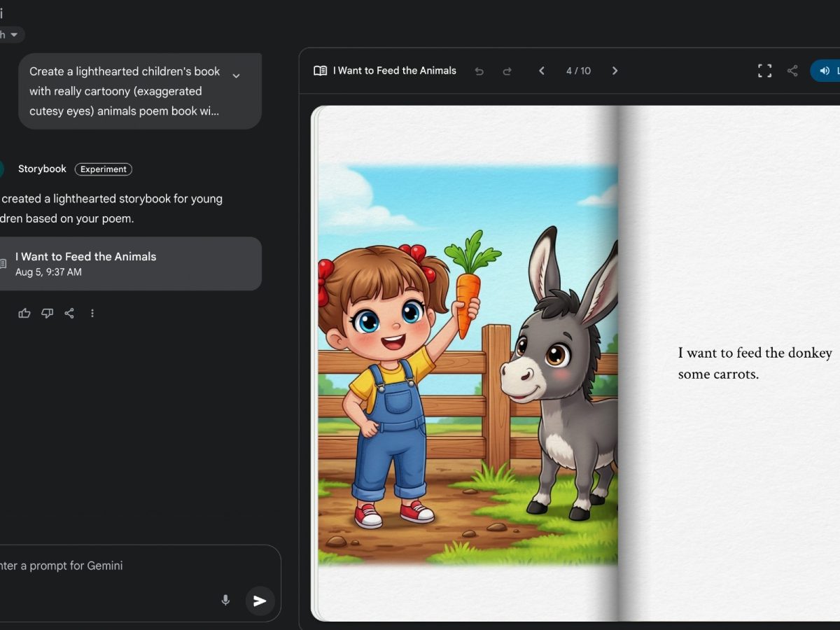Click the book icon beside storybook title
Screen dimensions: 840x630
click(x=320, y=71)
